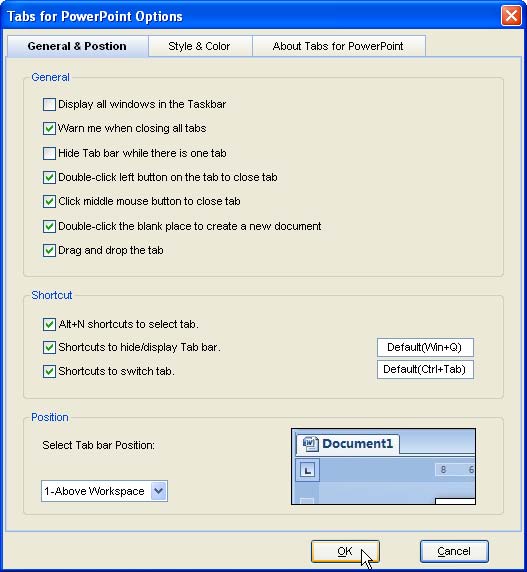Viewport: 527px width, 572px height.
Task: Uncheck Shortcuts to hide/display Tab bar
Action: (49, 347)
